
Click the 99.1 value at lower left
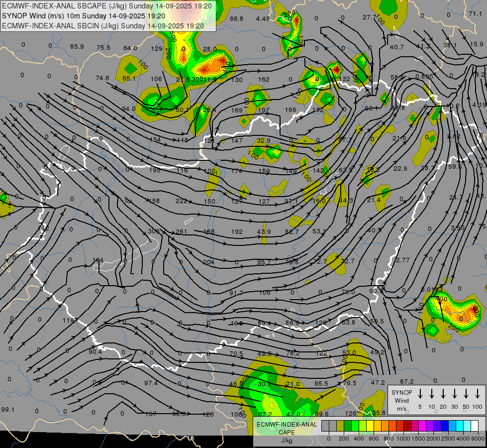pos(8,410)
